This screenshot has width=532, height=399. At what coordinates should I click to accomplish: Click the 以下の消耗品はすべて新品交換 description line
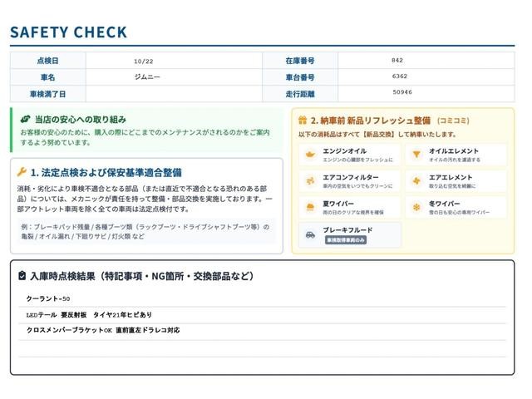pos(377,135)
